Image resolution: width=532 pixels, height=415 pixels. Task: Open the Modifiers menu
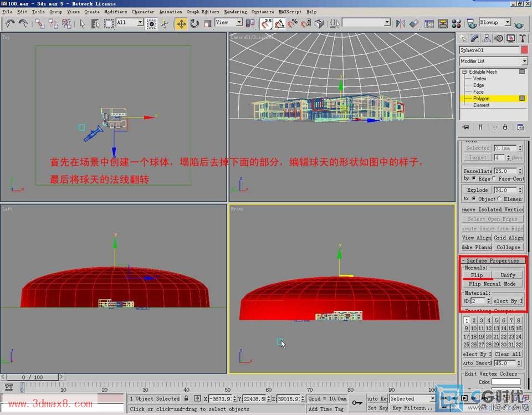click(x=115, y=12)
